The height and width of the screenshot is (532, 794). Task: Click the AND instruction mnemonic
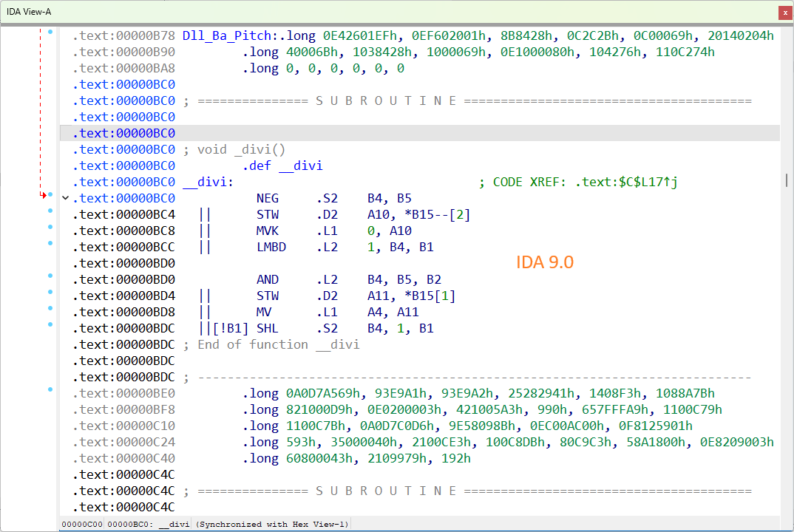point(268,279)
